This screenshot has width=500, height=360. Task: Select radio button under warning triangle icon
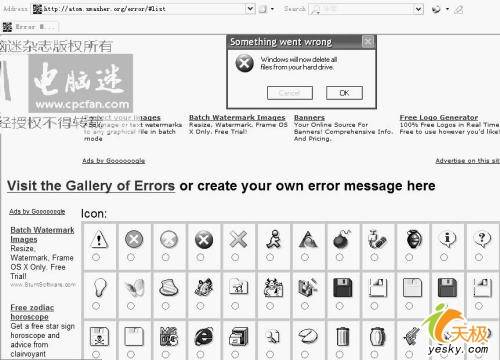coord(96,257)
